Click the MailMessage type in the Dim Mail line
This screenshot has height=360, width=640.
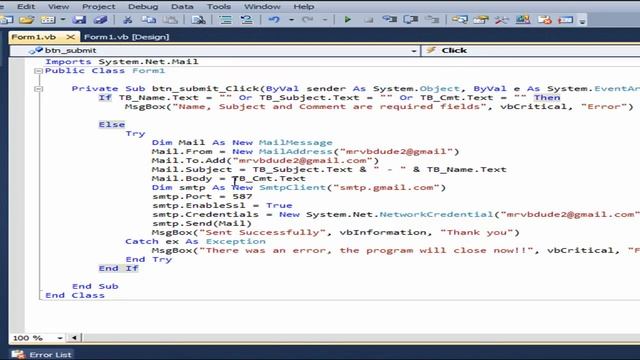pos(296,142)
